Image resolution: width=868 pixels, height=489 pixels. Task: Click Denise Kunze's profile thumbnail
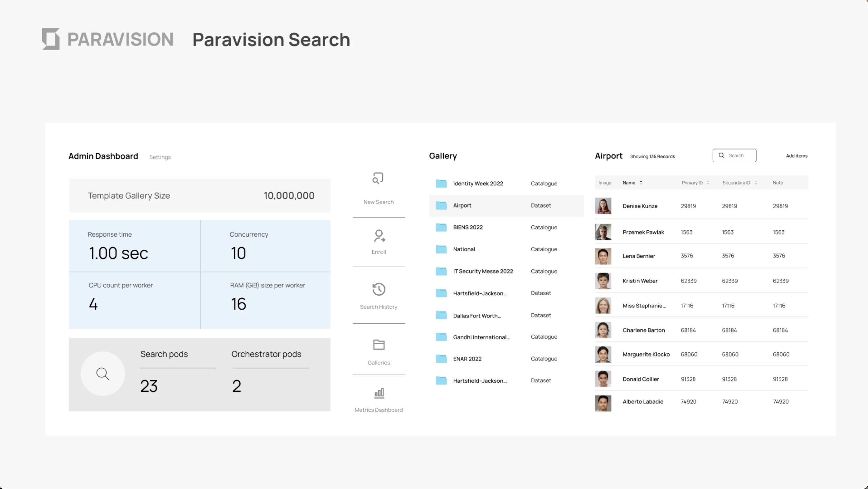(x=603, y=206)
